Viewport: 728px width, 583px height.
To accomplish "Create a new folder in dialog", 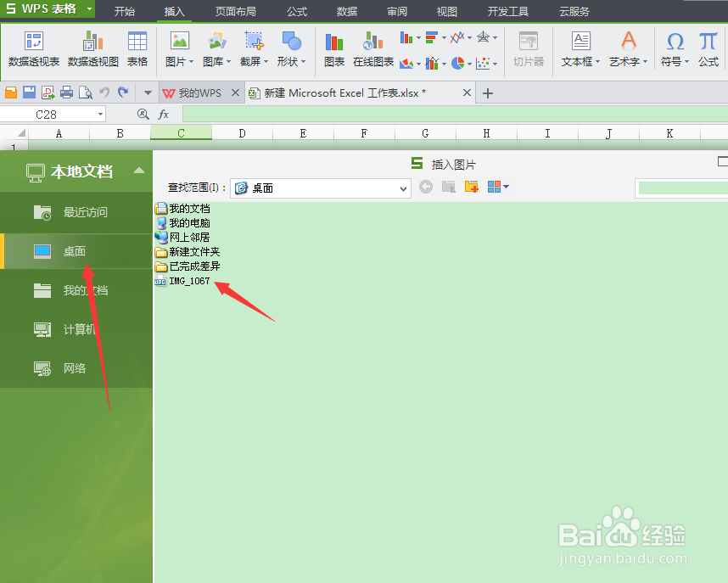I will click(x=471, y=187).
